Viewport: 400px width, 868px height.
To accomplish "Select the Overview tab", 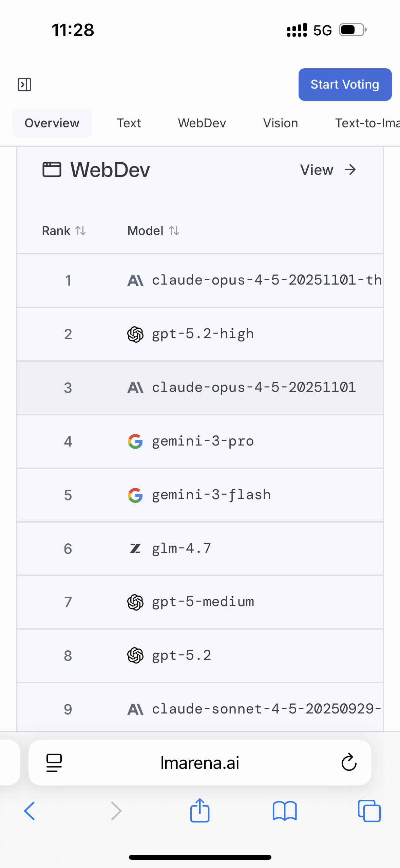I will click(x=52, y=123).
